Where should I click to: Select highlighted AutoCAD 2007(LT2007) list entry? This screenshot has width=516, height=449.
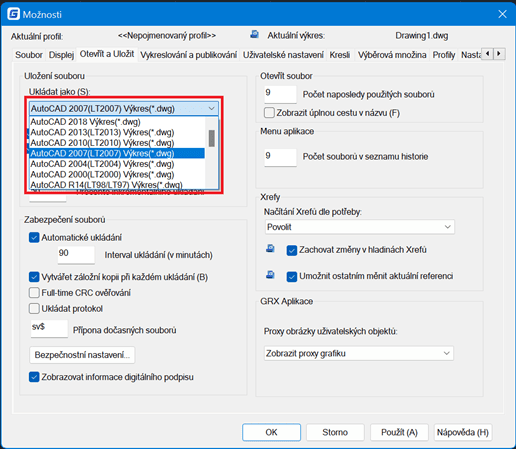[x=117, y=153]
